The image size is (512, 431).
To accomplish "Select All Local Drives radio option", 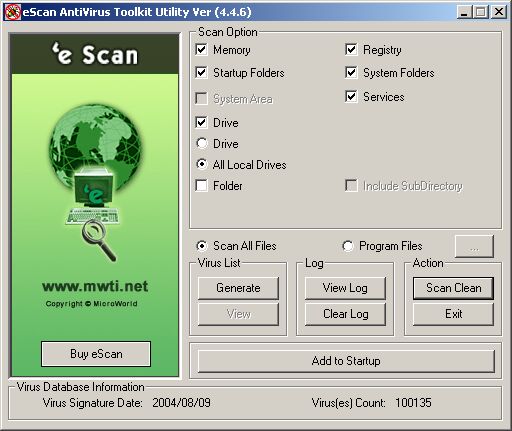I will (202, 164).
